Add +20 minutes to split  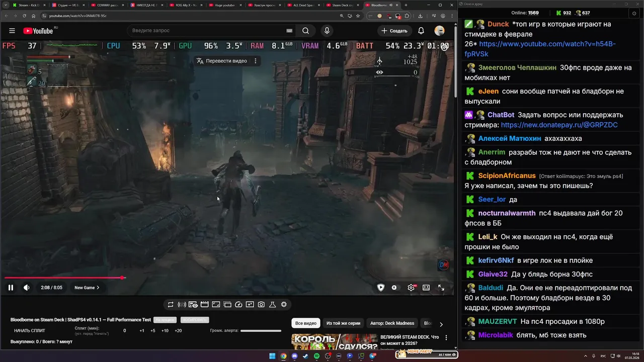click(178, 330)
